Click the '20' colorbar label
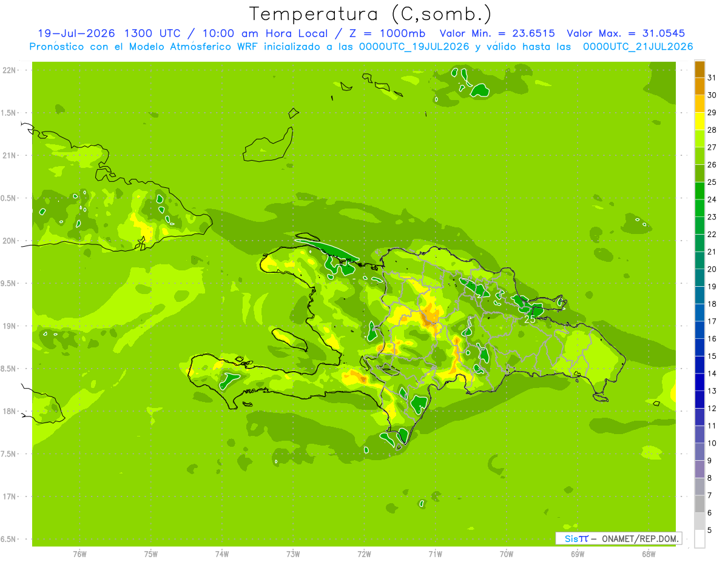 point(712,269)
